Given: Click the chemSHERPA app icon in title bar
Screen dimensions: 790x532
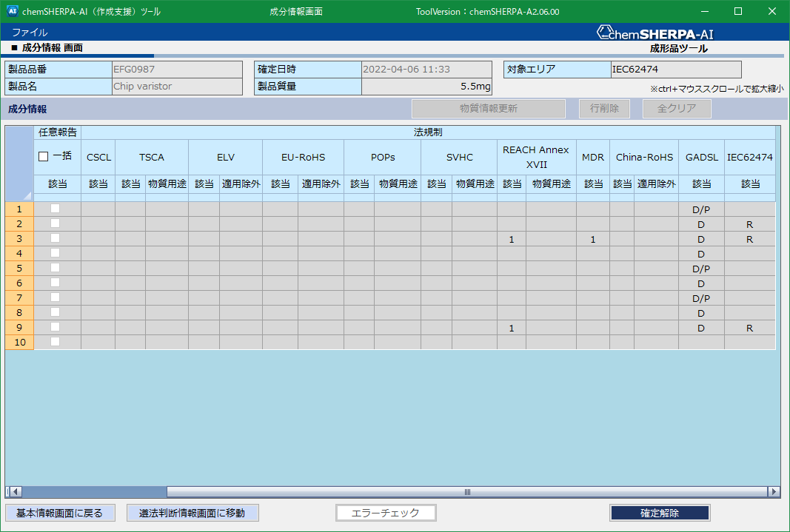Looking at the screenshot, I should point(12,11).
